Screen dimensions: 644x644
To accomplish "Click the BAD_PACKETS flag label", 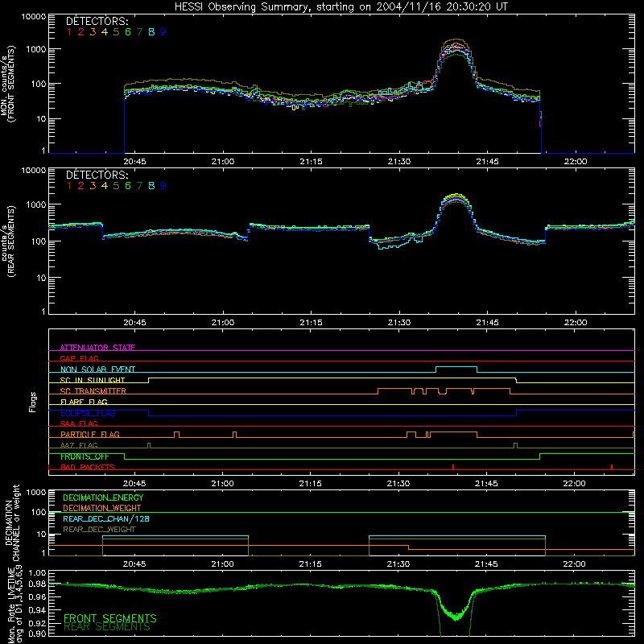I will 88,467.
